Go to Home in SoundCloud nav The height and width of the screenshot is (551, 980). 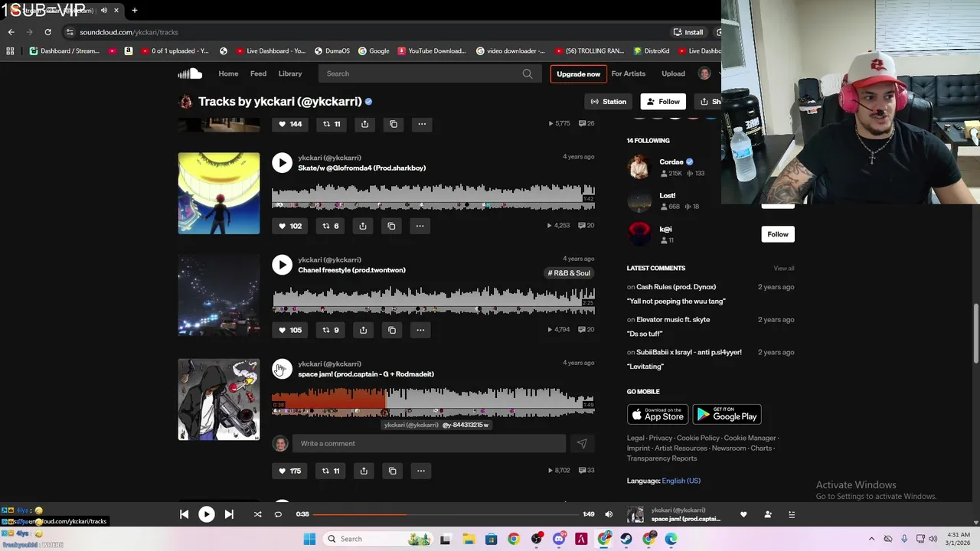coord(228,73)
